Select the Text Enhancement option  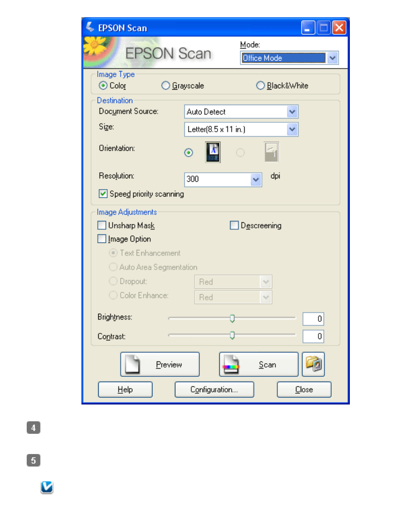[x=113, y=252]
